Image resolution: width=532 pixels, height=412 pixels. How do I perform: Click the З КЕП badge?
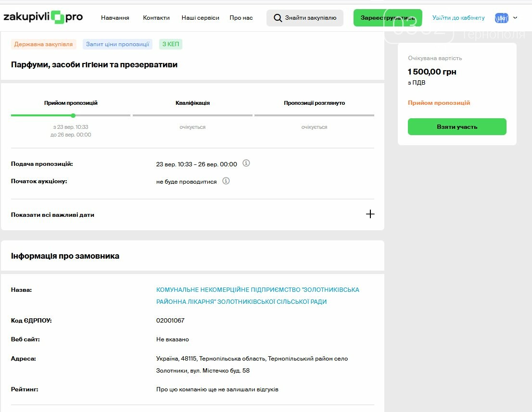click(171, 44)
